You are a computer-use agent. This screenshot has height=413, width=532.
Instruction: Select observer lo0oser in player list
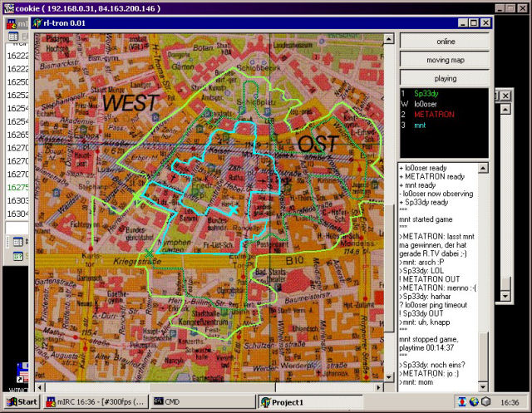(x=426, y=104)
